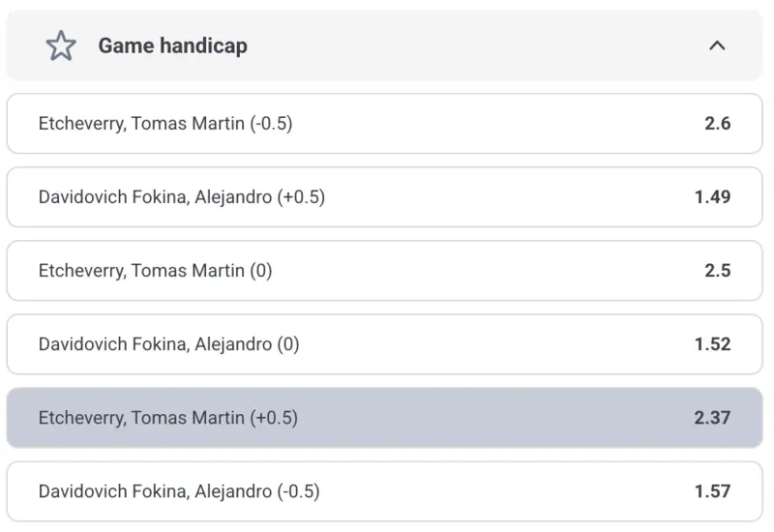The height and width of the screenshot is (532, 774).
Task: Click the (0) handicap beside Etcheverry
Action: tap(261, 271)
